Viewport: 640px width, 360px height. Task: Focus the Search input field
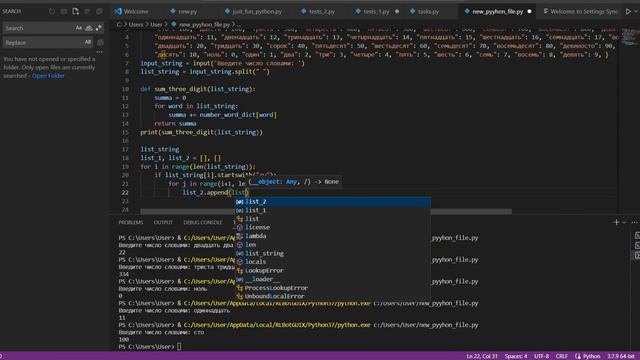pos(39,28)
